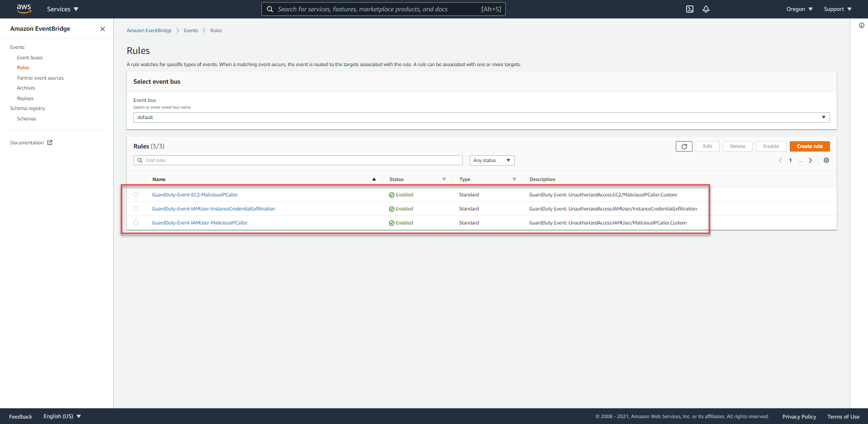Open Schemas in the sidebar
This screenshot has height=424, width=868.
pyautogui.click(x=27, y=119)
